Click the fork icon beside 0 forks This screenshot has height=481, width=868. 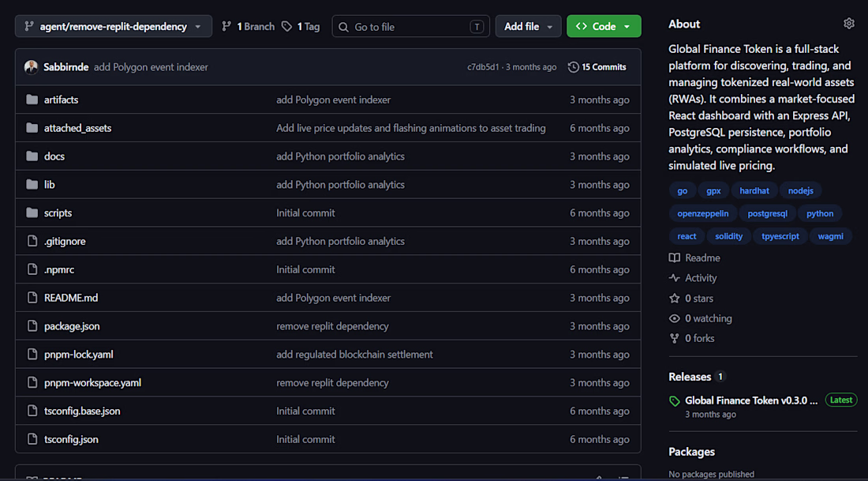click(674, 338)
